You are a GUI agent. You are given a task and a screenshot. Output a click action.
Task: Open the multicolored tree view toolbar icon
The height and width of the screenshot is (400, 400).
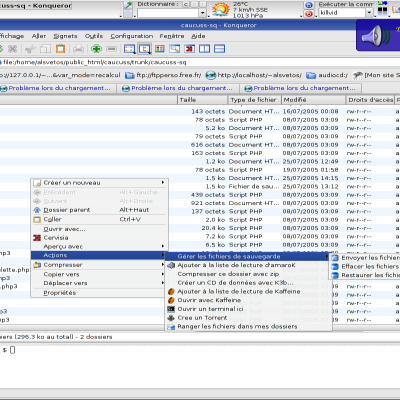160,49
